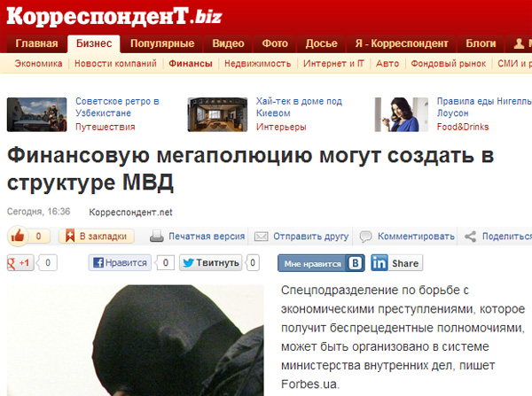Open the Главная tab
Image resolution: width=532 pixels, height=396 pixels.
point(36,43)
